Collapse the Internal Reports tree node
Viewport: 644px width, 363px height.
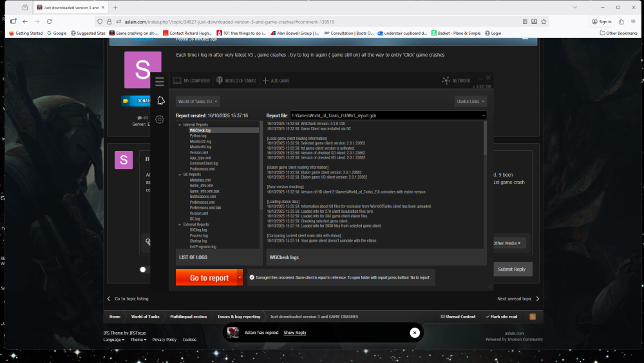pos(180,124)
